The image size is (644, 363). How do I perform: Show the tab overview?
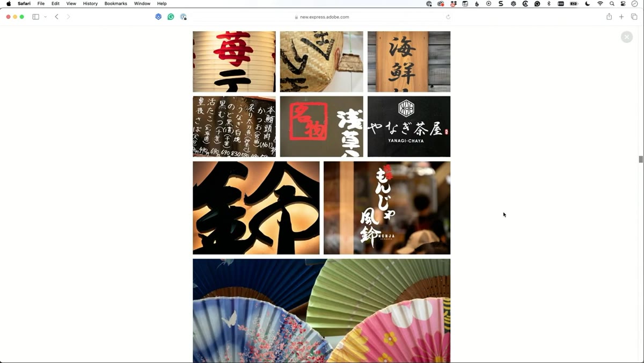(x=634, y=17)
